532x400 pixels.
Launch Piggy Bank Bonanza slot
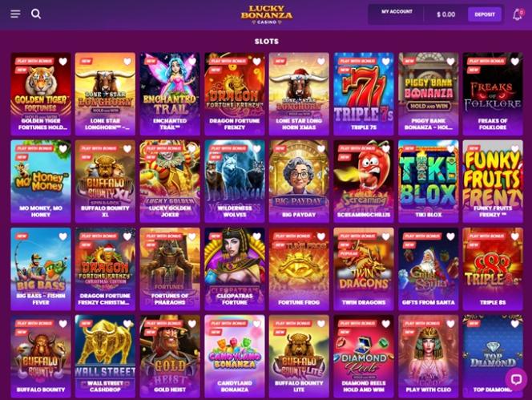(x=428, y=94)
